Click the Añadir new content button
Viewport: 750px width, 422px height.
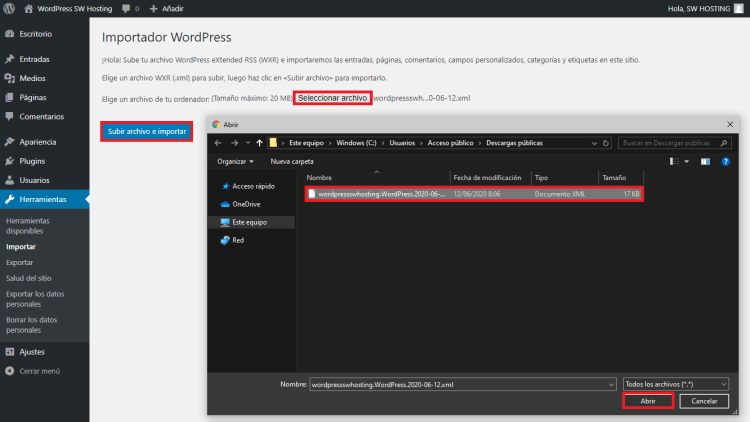166,9
